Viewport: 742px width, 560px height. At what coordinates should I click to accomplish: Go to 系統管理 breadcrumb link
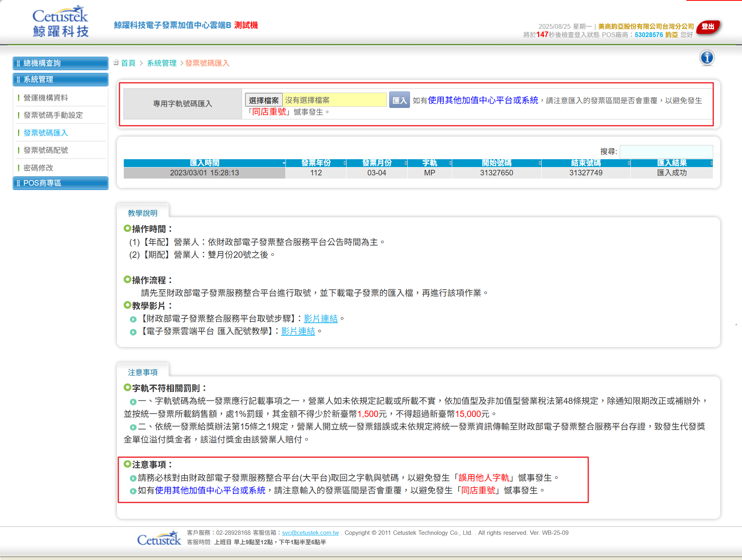click(x=162, y=63)
